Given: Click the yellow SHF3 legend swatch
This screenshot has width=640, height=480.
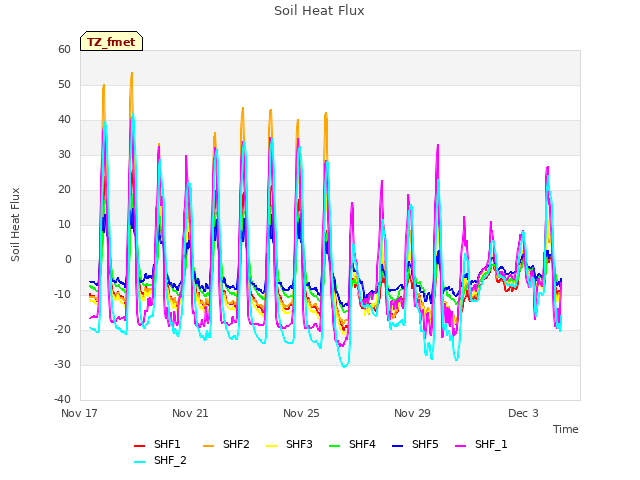Looking at the screenshot, I should pyautogui.click(x=271, y=446).
